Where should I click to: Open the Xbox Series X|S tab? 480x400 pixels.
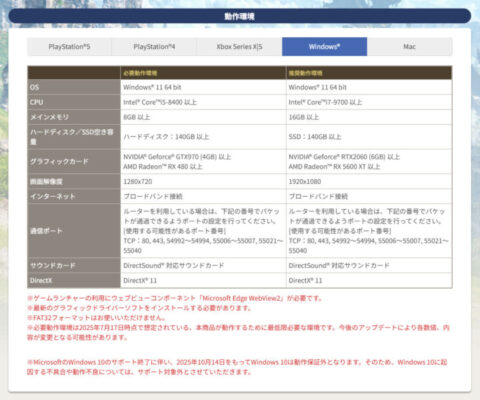239,47
